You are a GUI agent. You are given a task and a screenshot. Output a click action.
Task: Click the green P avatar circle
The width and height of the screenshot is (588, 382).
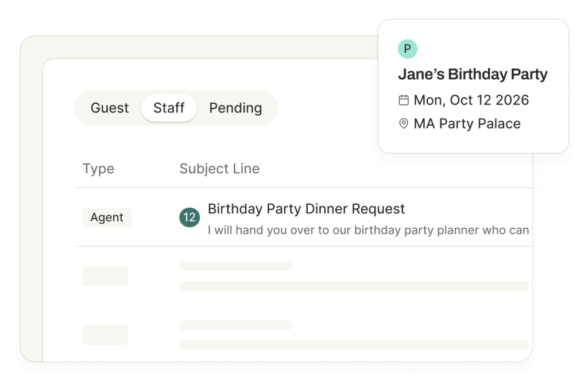click(407, 49)
